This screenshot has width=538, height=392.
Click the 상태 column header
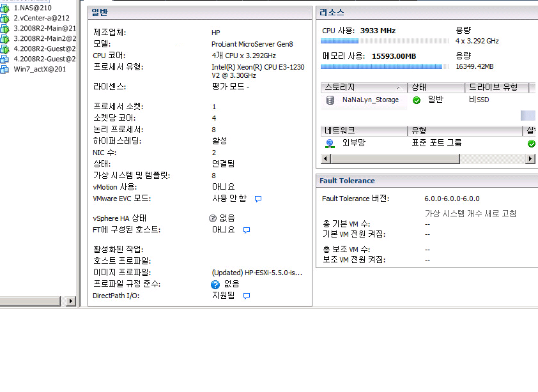click(436, 87)
